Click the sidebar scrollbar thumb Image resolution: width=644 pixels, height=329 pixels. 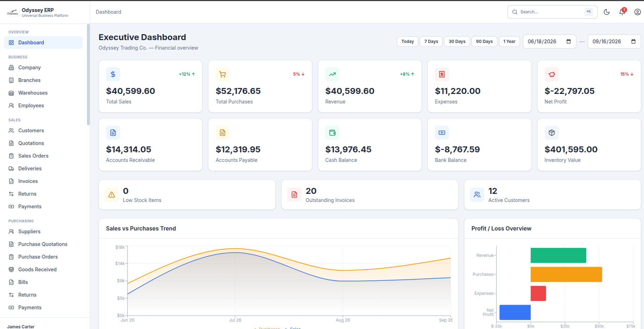point(88,75)
